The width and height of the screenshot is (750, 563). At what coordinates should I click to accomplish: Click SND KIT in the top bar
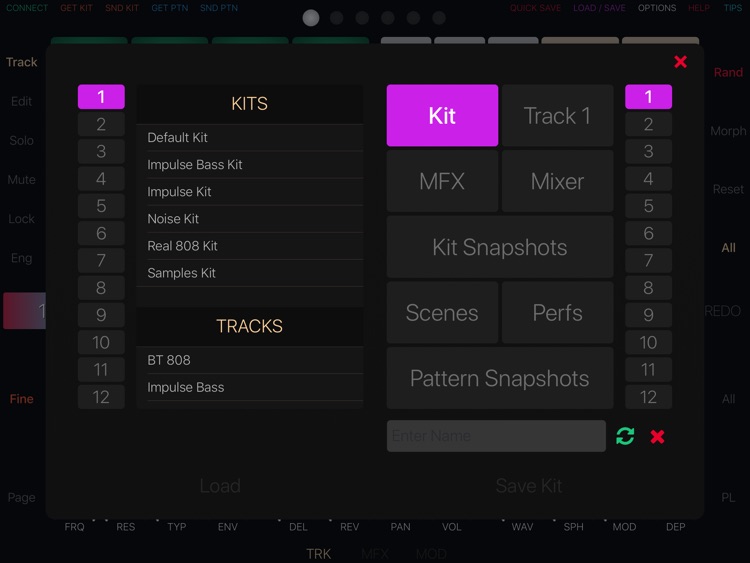click(122, 8)
